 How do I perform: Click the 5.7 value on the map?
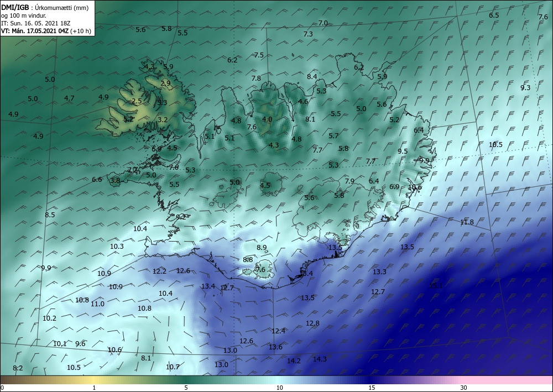pyautogui.click(x=333, y=135)
